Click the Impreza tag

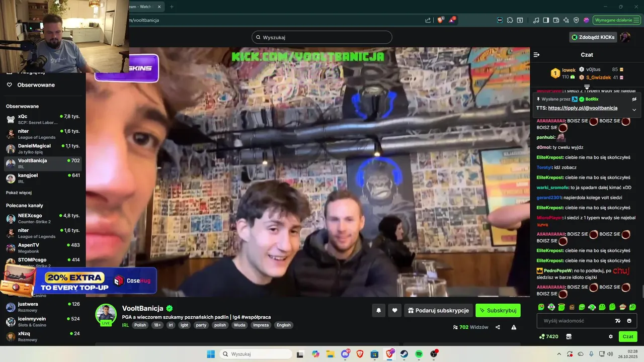tap(261, 325)
